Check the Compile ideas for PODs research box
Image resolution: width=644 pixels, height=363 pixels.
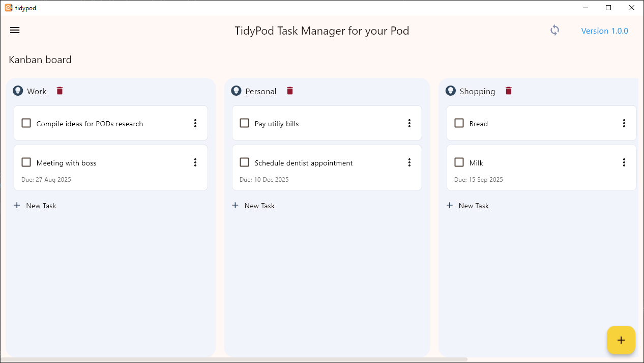pos(26,123)
